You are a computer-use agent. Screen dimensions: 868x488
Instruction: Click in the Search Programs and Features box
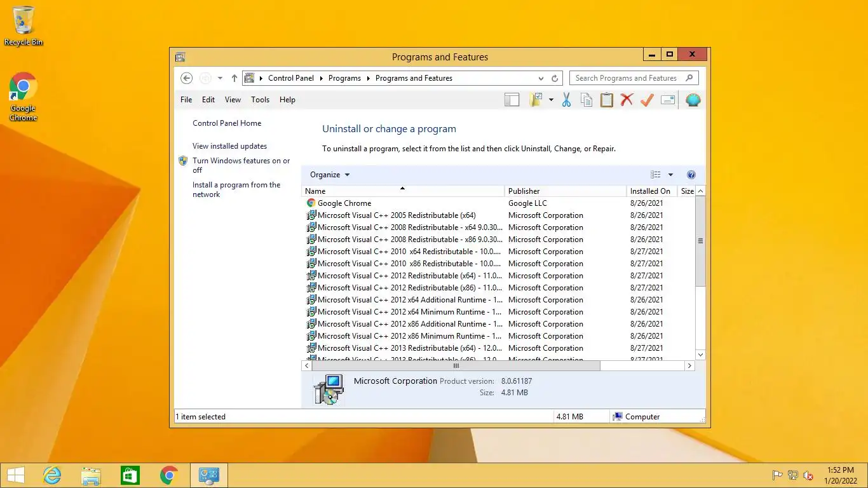click(x=626, y=78)
